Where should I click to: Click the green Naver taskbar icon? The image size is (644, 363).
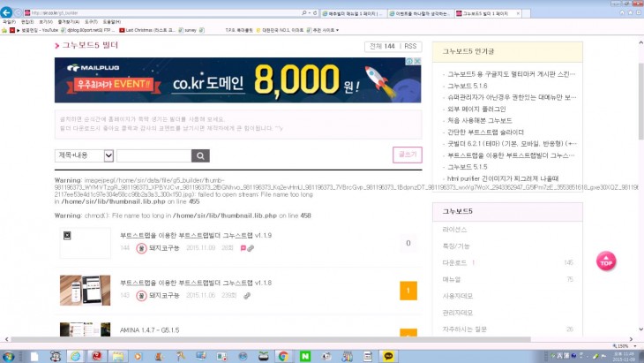[306, 355]
